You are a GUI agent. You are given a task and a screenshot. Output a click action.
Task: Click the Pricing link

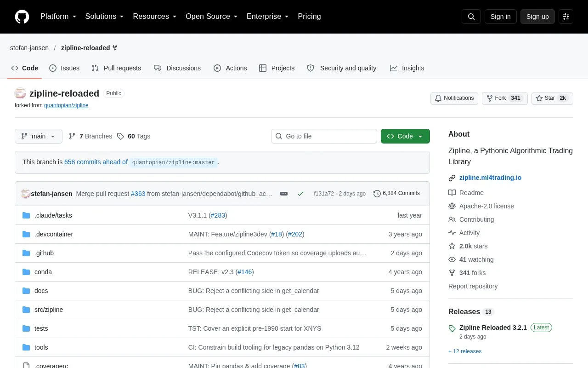click(x=309, y=17)
